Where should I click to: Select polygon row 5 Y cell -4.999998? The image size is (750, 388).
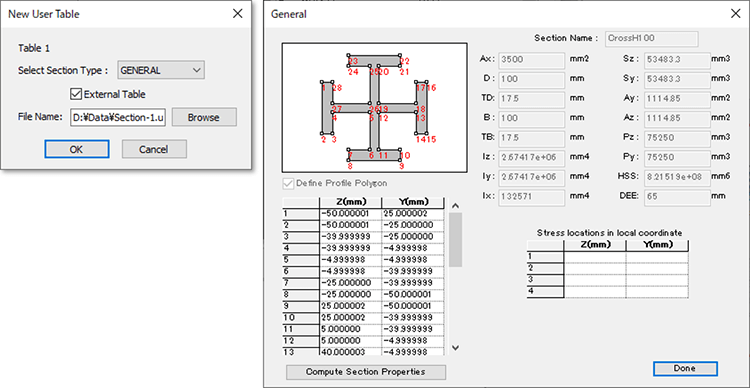413,260
